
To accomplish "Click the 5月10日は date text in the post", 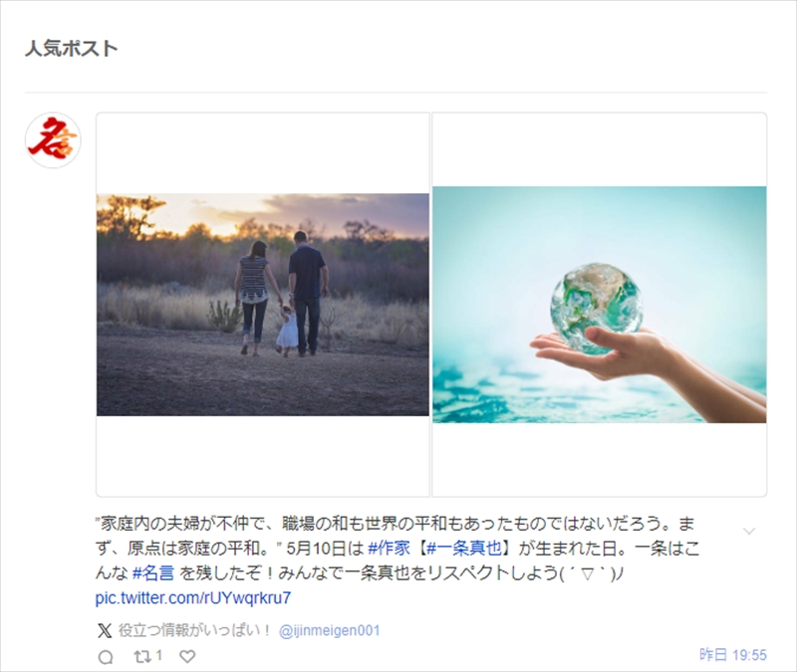I will pyautogui.click(x=326, y=549).
